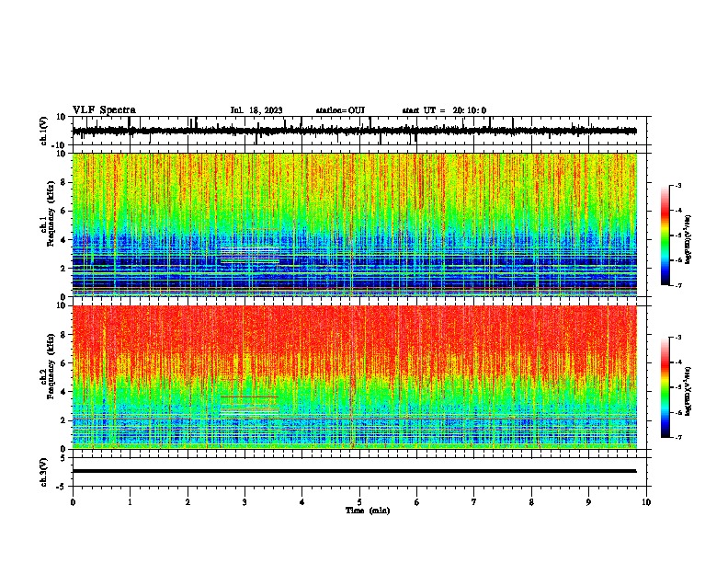
Task: Click the ch.2 color bar log(PSD) unit label
Action: [688, 391]
